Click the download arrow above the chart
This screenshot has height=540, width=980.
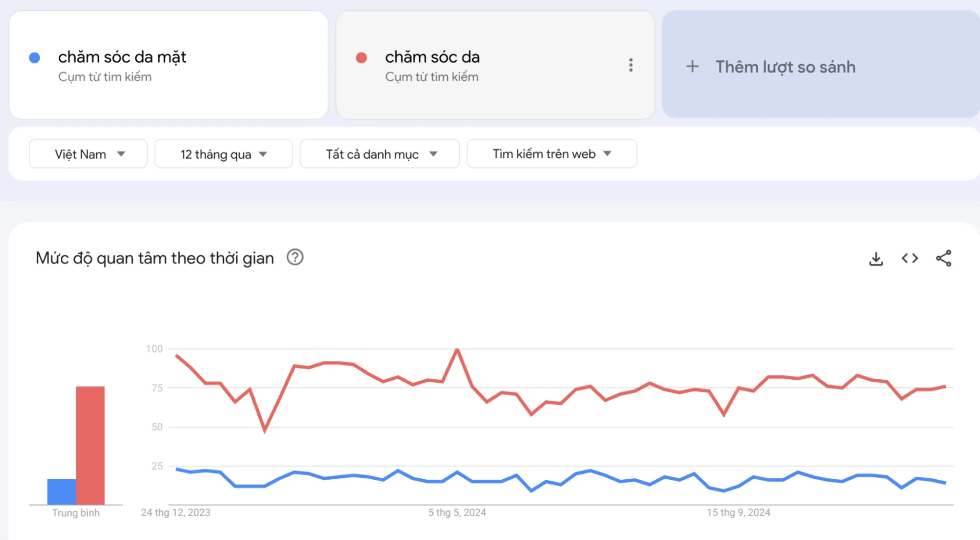(876, 258)
